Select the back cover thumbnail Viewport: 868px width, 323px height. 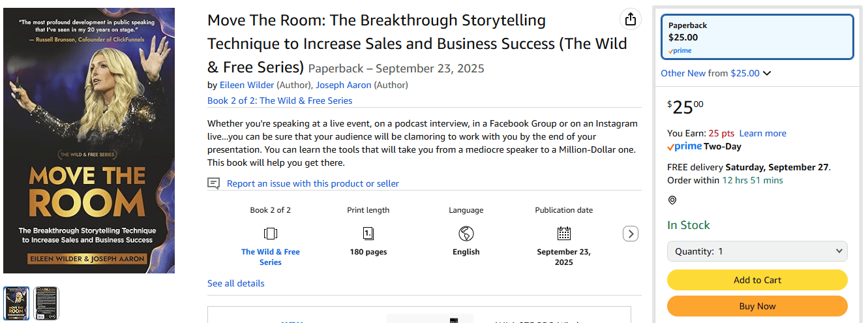pos(46,303)
